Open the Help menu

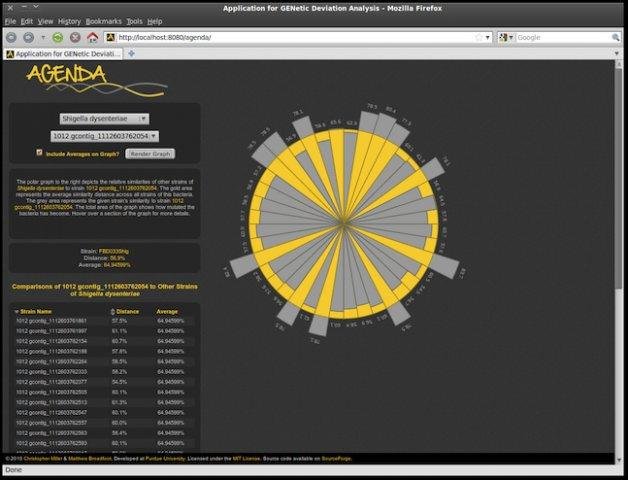point(155,22)
